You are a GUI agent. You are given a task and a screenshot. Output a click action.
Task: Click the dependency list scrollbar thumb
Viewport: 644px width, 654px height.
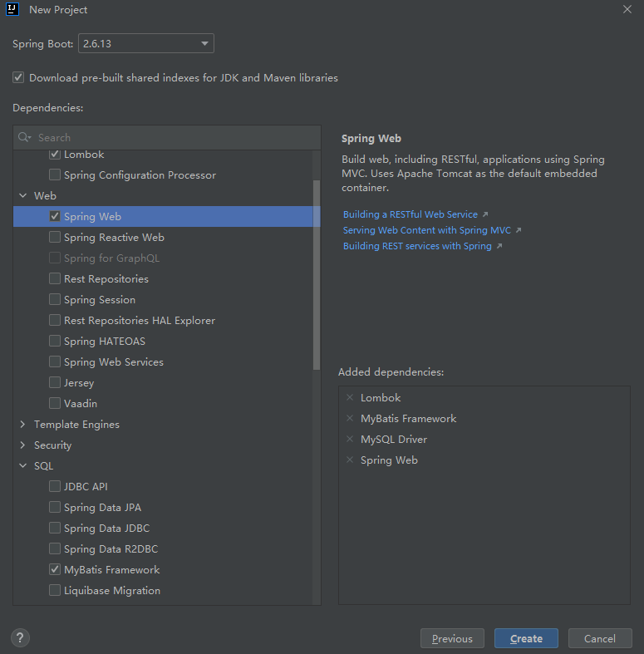317,275
